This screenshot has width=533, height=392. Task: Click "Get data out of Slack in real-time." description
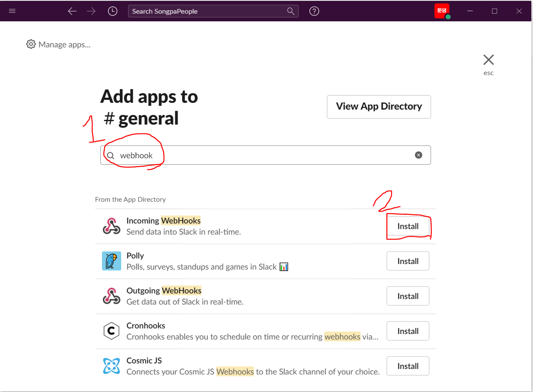185,302
